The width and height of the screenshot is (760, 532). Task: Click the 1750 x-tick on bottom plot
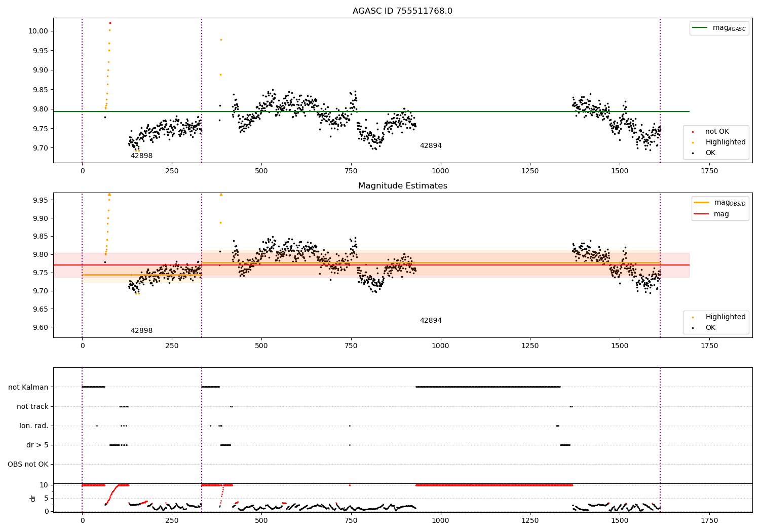(709, 520)
